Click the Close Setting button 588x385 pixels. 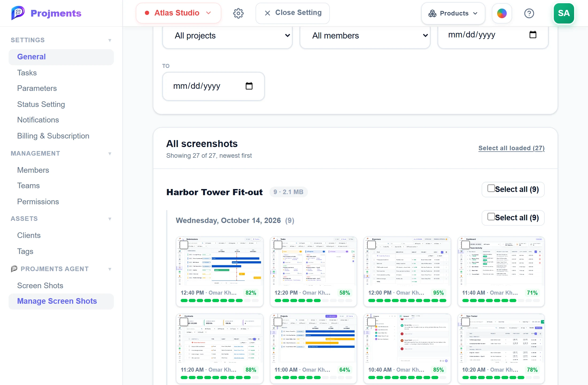(293, 13)
